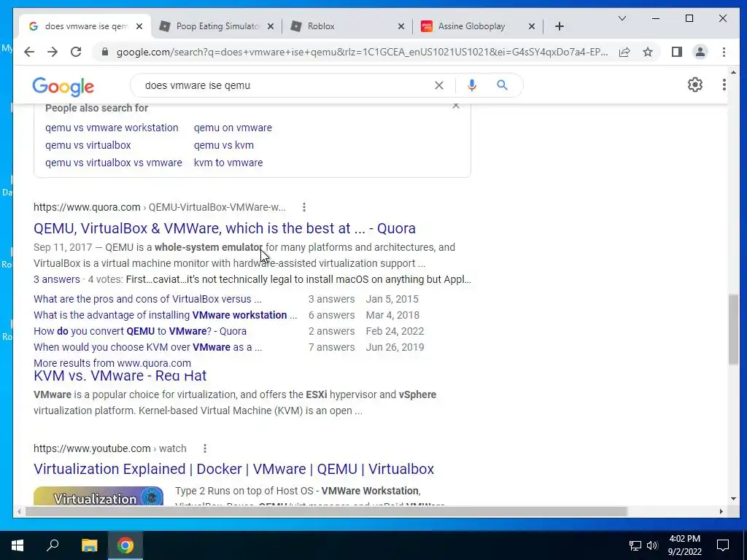Open options for the YouTube result
Viewport: 747px width, 560px height.
(205, 448)
